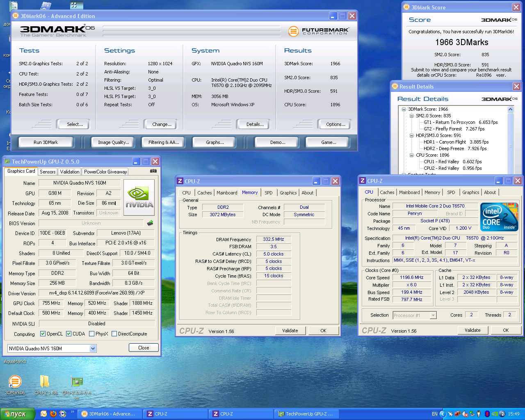Click the Windows Start button
The height and width of the screenshot is (420, 525).
(18, 414)
